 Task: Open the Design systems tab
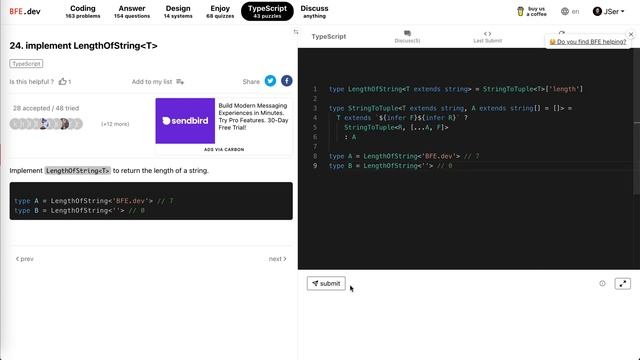[178, 11]
